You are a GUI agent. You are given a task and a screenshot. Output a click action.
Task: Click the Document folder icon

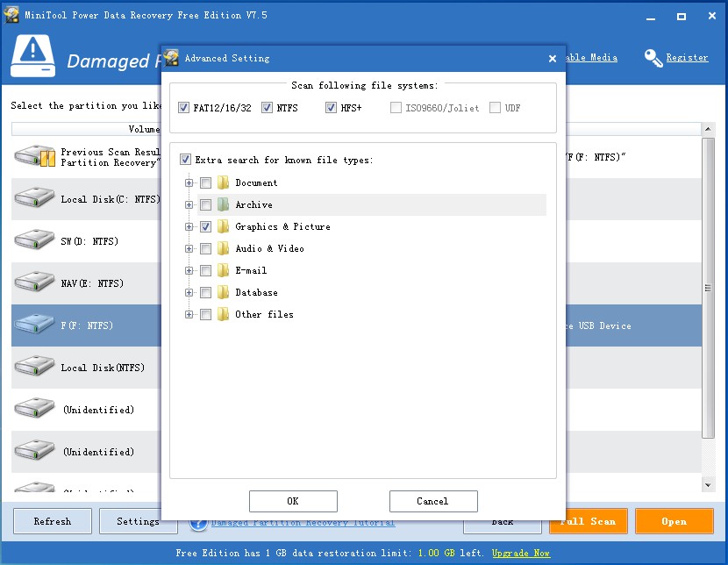tap(223, 183)
